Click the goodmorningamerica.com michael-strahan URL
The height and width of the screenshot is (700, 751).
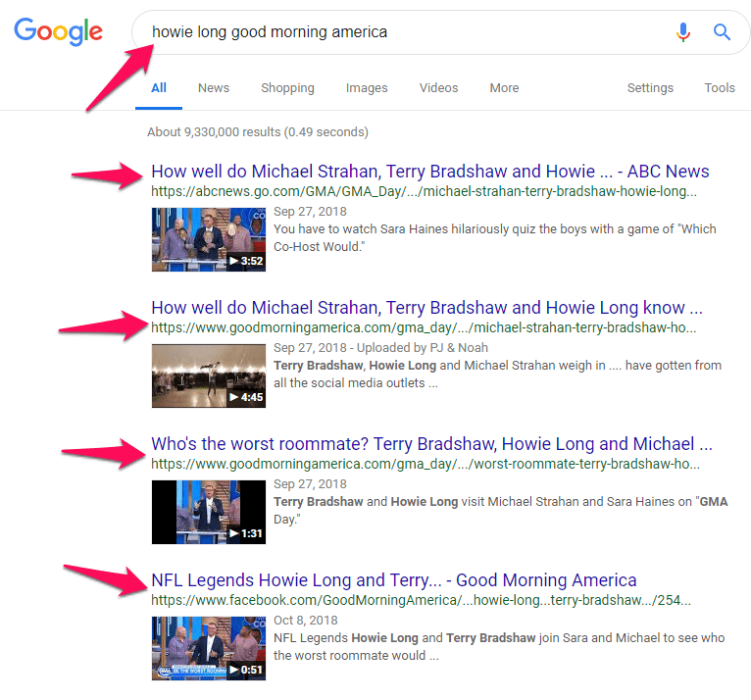[424, 328]
